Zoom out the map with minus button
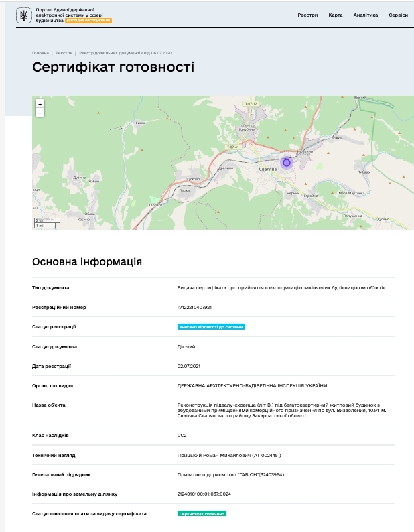Viewport: 414px width, 532px height. [40, 113]
